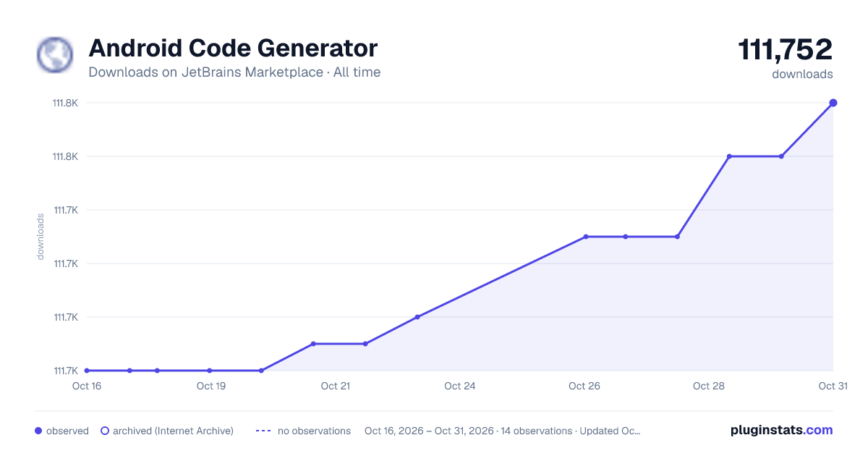Image resolution: width=868 pixels, height=456 pixels.
Task: Click the Oct 16 axis label
Action: pos(87,386)
